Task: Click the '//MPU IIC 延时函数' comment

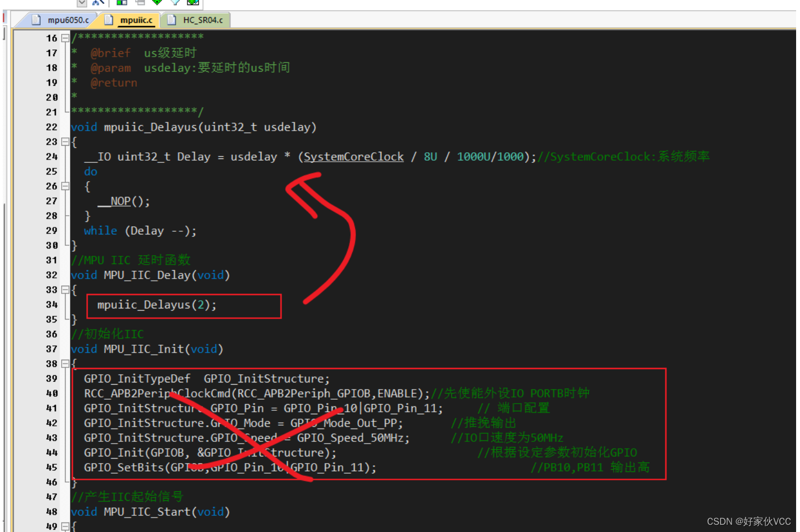Action: [x=131, y=260]
